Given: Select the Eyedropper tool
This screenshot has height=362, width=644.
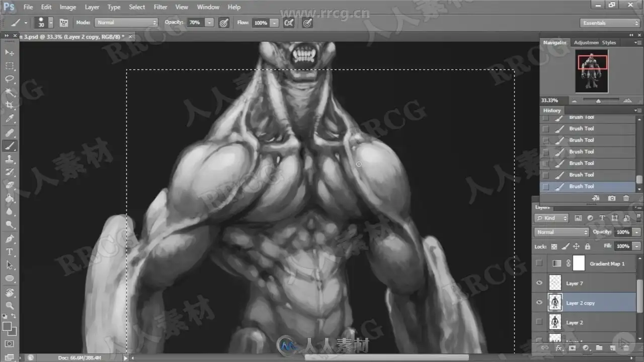Looking at the screenshot, I should pyautogui.click(x=10, y=119).
